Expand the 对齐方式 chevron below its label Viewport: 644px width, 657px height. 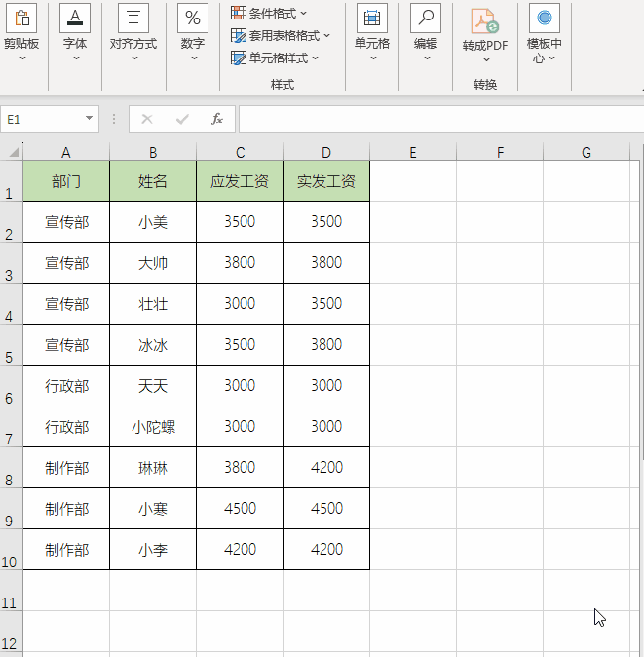[x=134, y=58]
